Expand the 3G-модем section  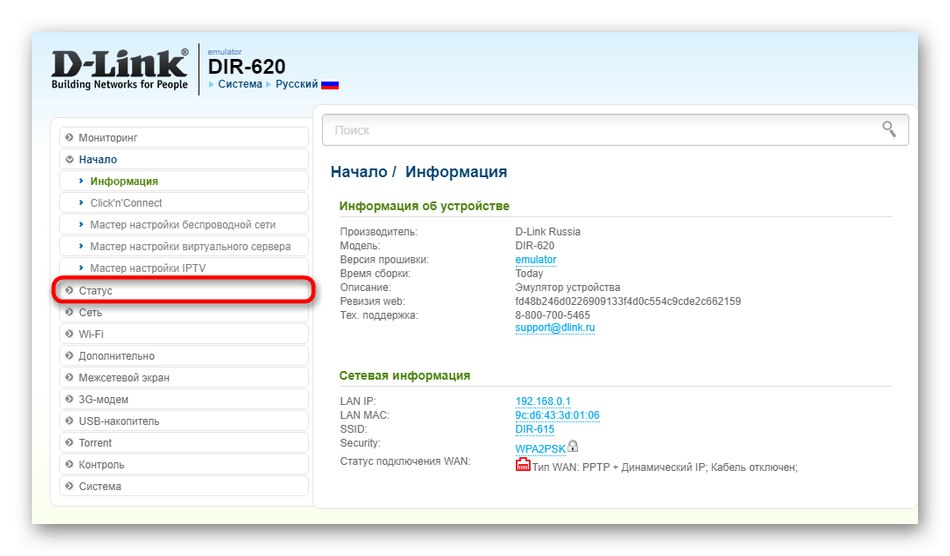point(184,400)
